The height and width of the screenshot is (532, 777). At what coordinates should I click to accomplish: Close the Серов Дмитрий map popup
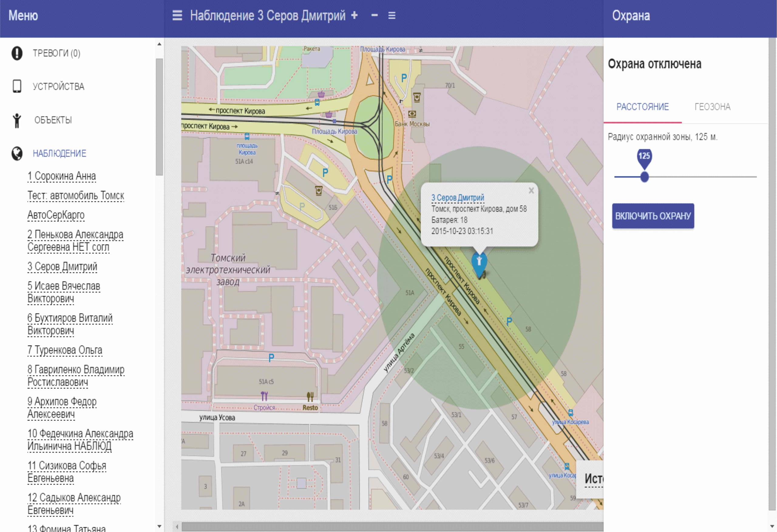[531, 191]
